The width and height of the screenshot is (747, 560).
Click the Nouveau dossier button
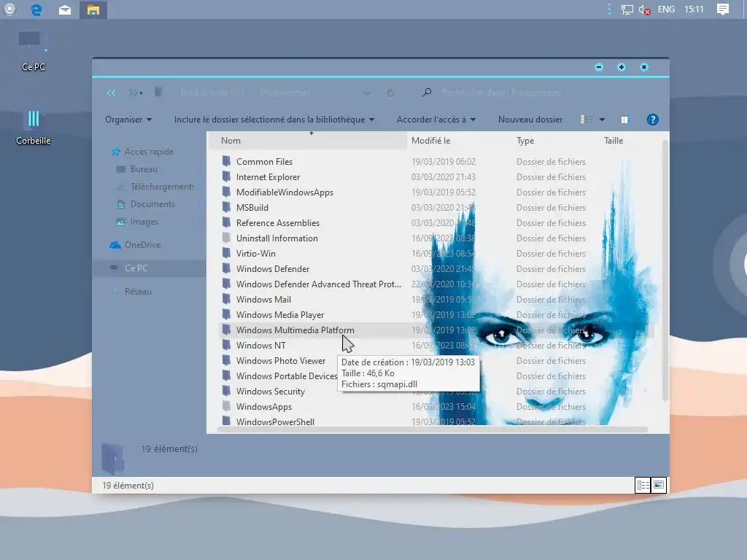tap(530, 120)
